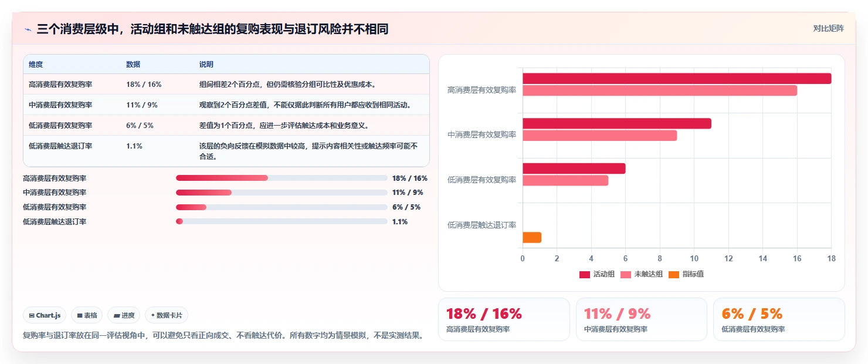Click description starting 该层的负向反馈

point(309,151)
